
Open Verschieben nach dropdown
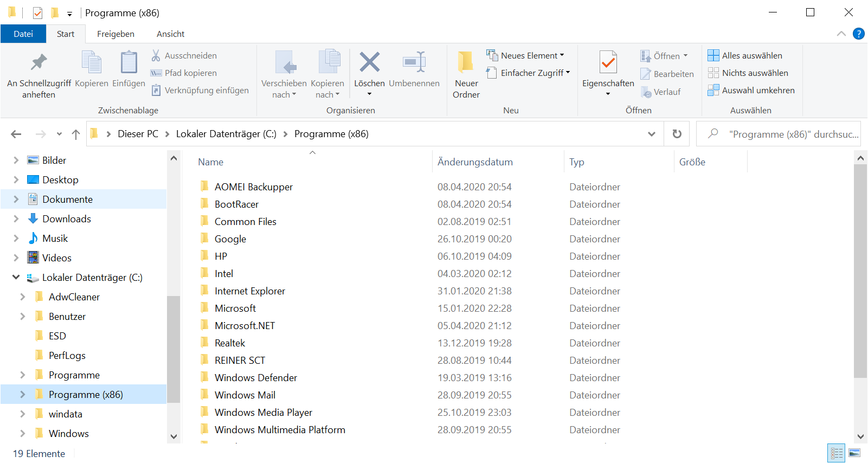point(284,75)
